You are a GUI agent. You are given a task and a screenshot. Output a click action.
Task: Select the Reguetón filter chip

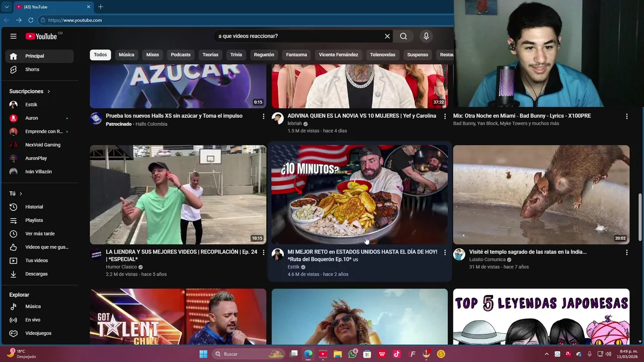coord(264,55)
